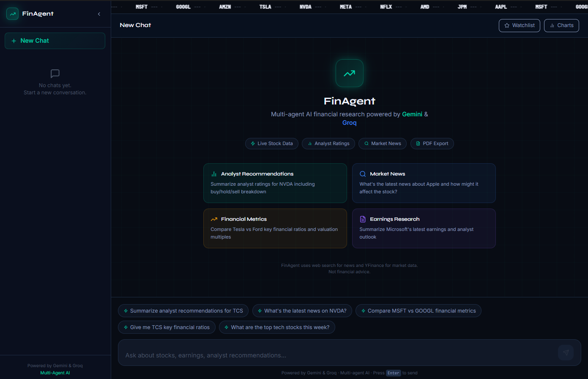Select the Market News chip
Viewport: 588px width, 379px height.
(x=383, y=143)
